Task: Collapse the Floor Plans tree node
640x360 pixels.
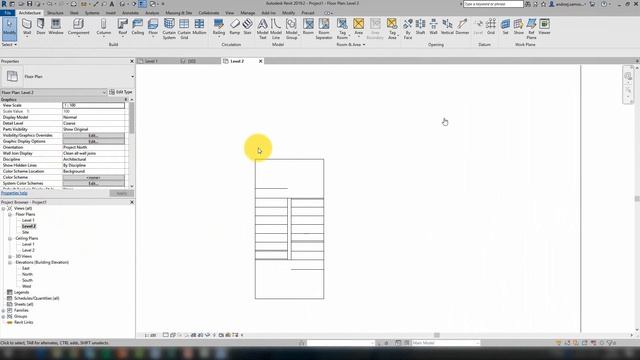Action: 10,214
